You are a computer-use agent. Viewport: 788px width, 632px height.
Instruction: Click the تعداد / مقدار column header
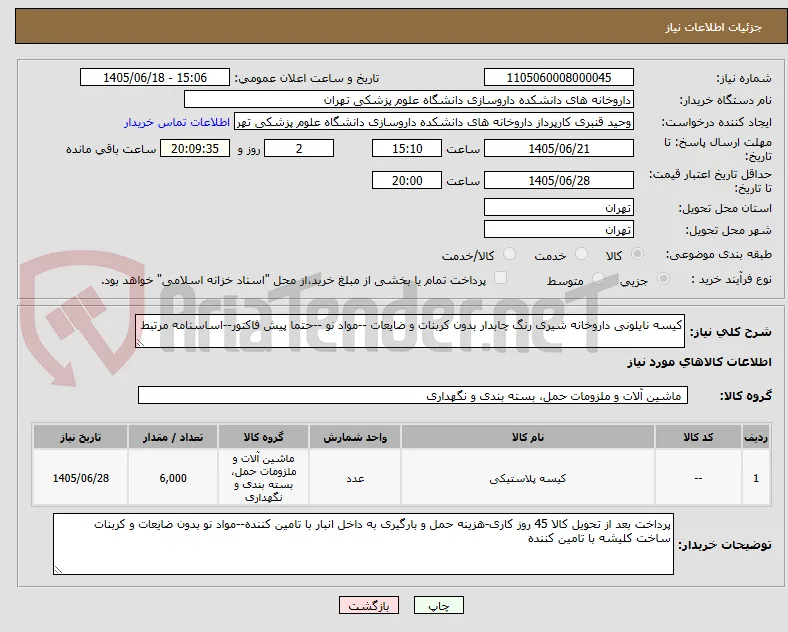173,437
